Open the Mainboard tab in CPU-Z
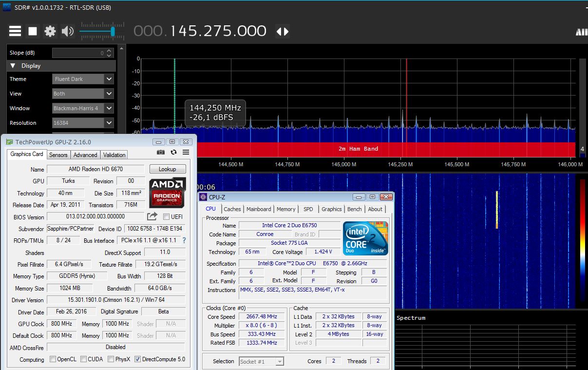Viewport: 588px width, 370px height. (x=259, y=209)
